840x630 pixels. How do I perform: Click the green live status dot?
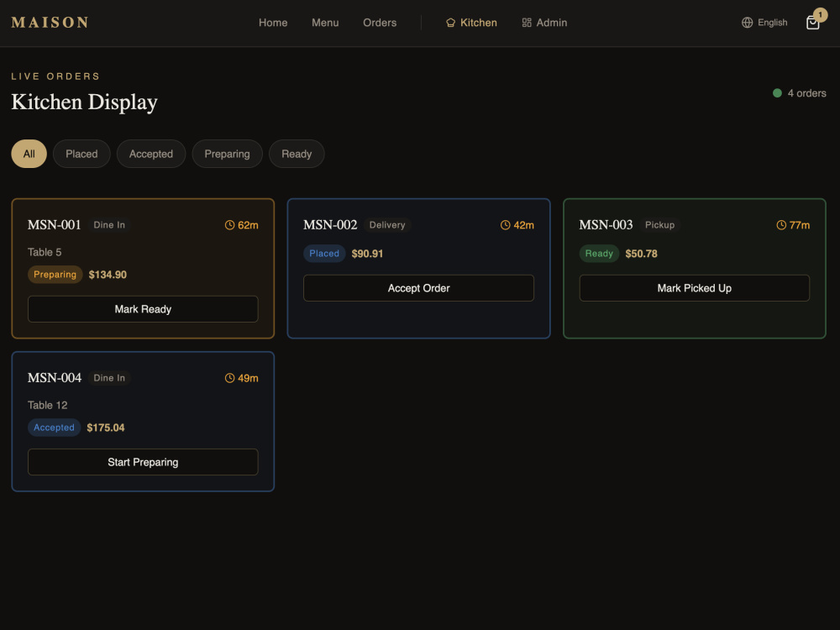coord(777,93)
